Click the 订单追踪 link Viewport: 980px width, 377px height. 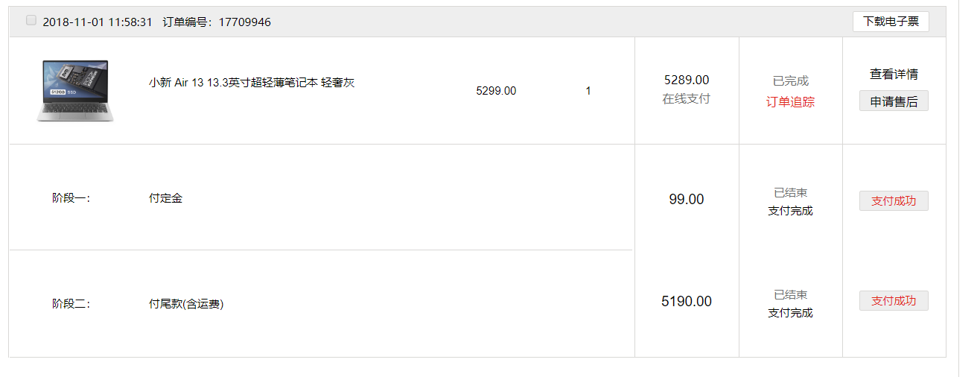[x=790, y=102]
